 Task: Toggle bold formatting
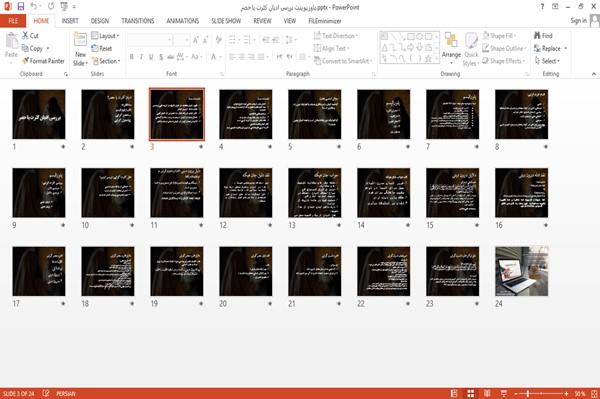click(x=132, y=57)
